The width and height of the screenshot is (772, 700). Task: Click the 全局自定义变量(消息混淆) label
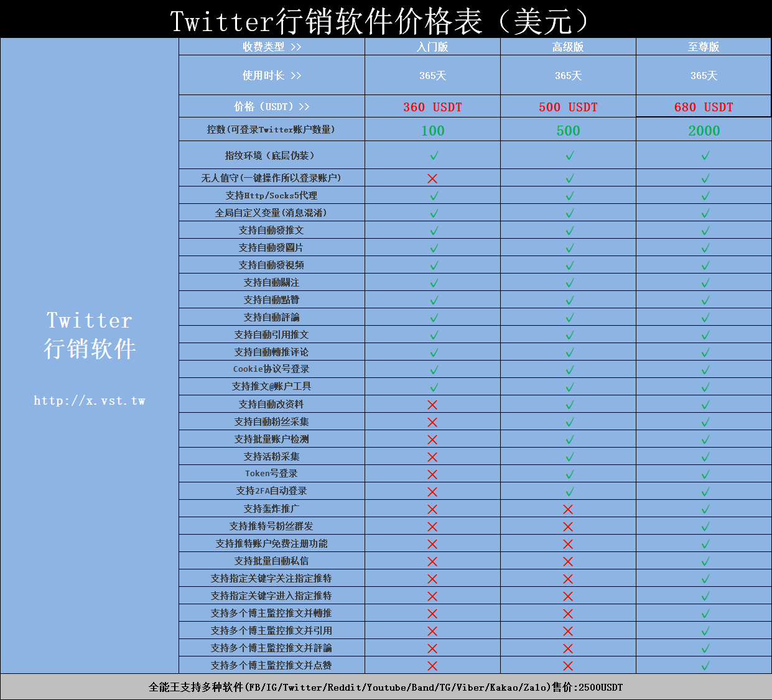(x=271, y=213)
